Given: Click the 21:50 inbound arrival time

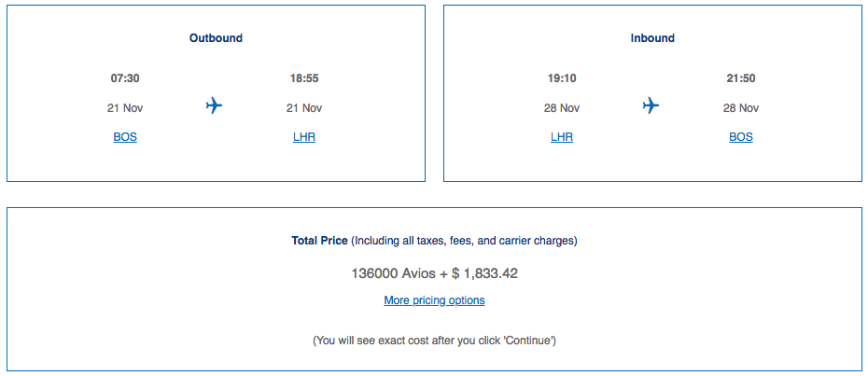Looking at the screenshot, I should point(741,78).
